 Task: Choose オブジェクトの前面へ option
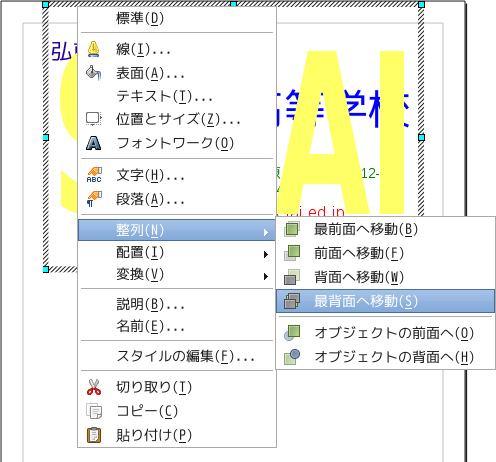coord(385,333)
